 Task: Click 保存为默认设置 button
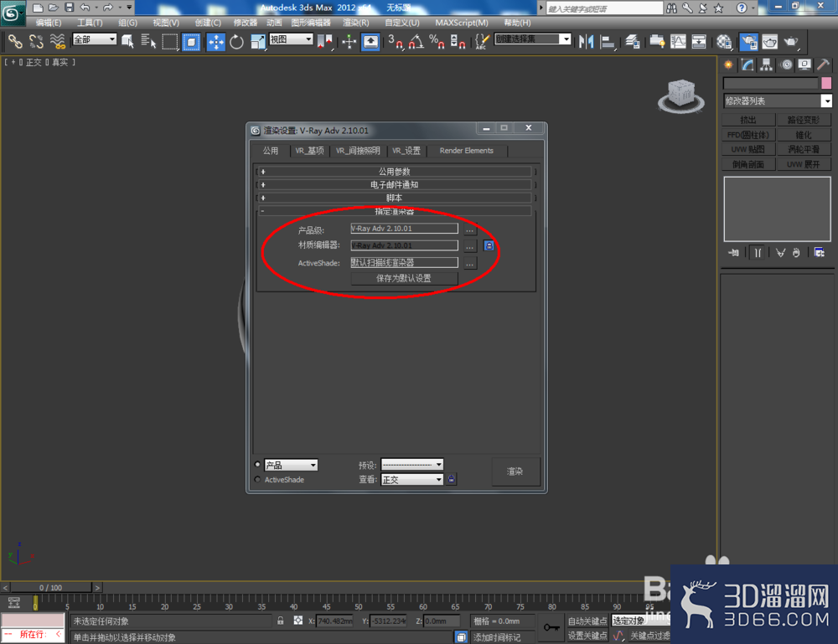[x=404, y=278]
